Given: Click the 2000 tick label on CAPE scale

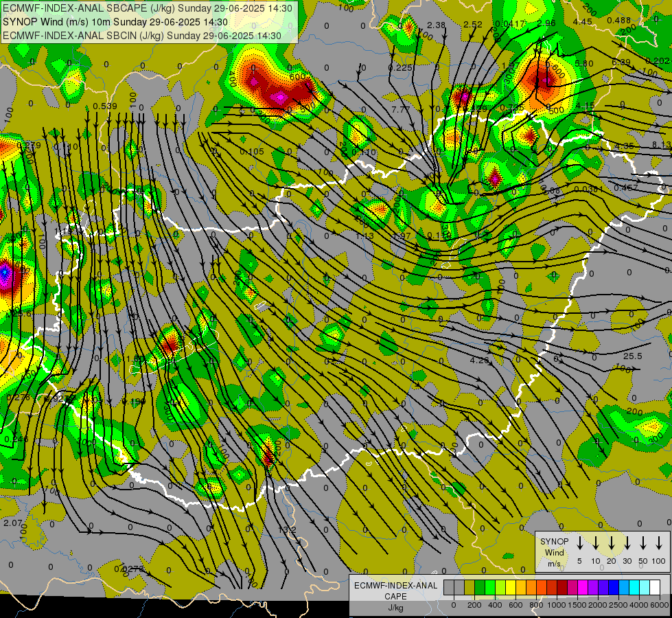Looking at the screenshot, I should 598,605.
